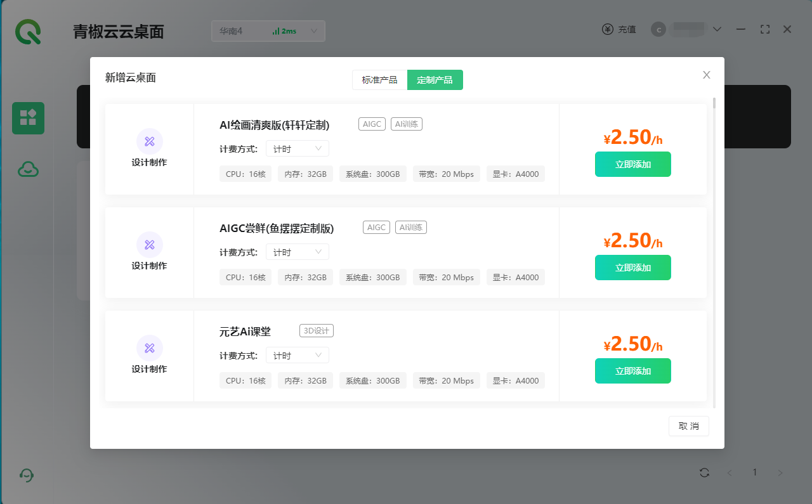Screen dimensions: 812x504
Task: Open the desktop grid sidebar icon
Action: click(28, 118)
